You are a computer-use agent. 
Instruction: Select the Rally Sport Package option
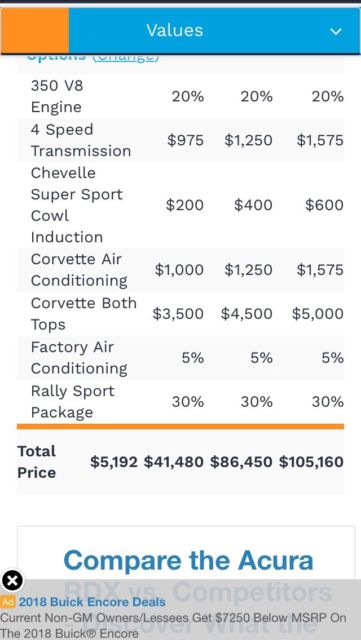tap(180, 402)
